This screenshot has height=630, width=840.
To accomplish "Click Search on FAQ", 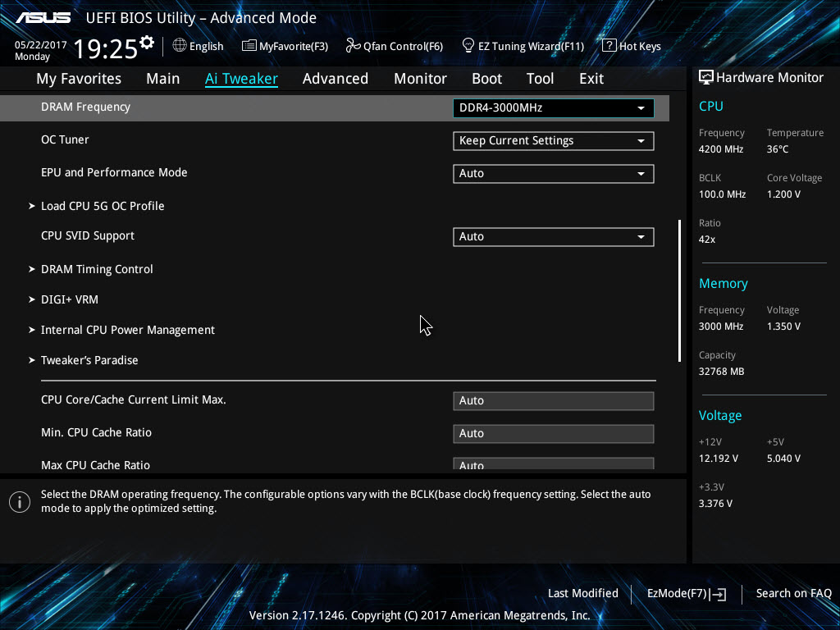I will (793, 593).
